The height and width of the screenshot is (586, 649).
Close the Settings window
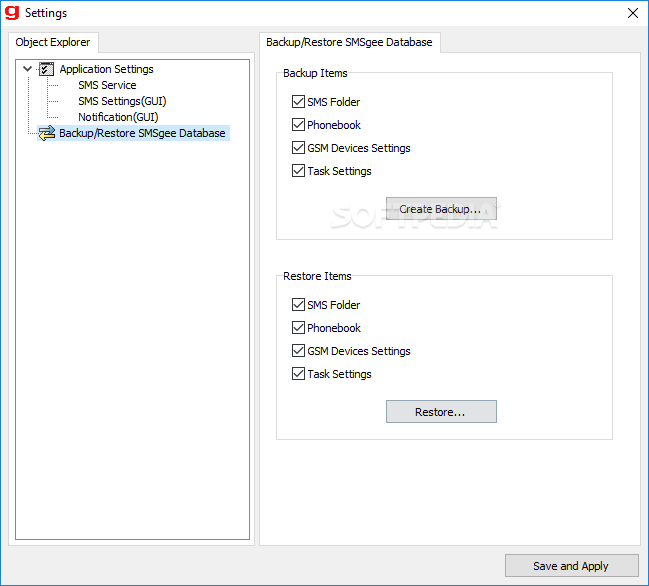632,13
